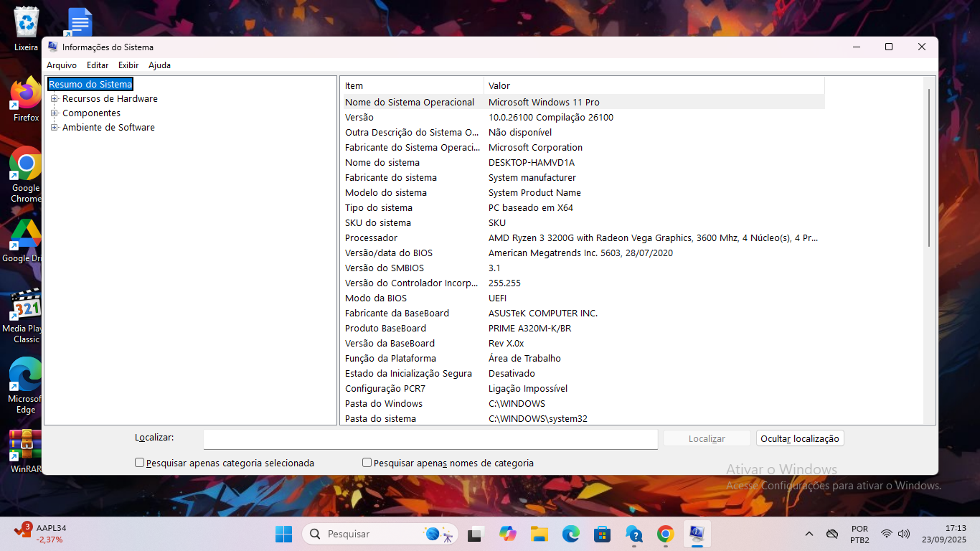This screenshot has height=551, width=980.
Task: Open the POR PTB2 language switcher
Action: tap(859, 534)
